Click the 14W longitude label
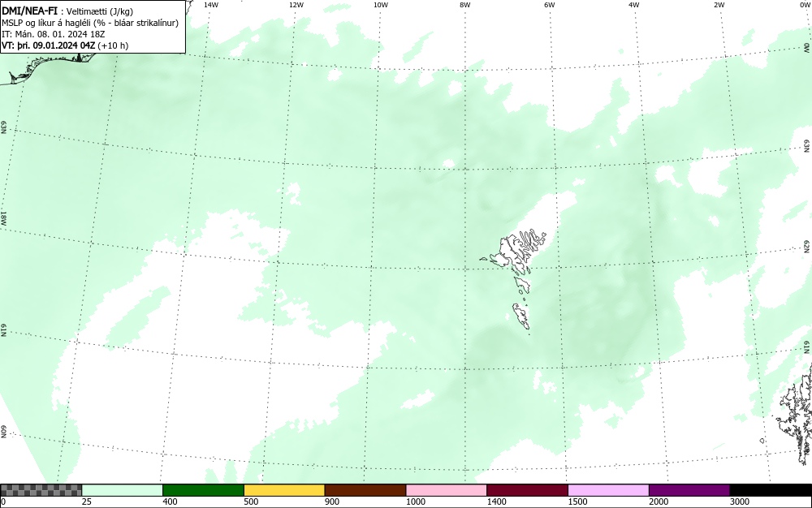This screenshot has height=508, width=812. (x=211, y=5)
